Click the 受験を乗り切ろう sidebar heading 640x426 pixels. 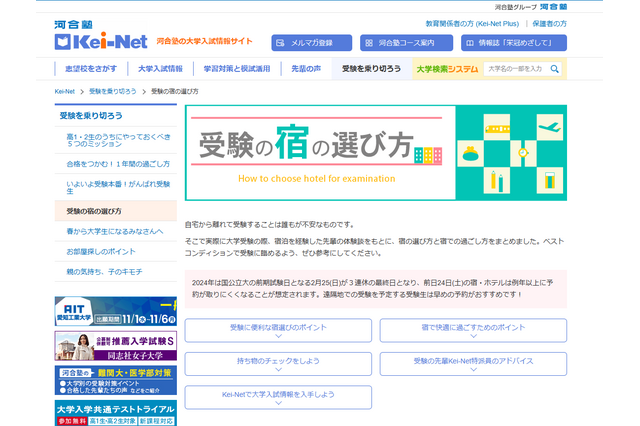coord(91,115)
